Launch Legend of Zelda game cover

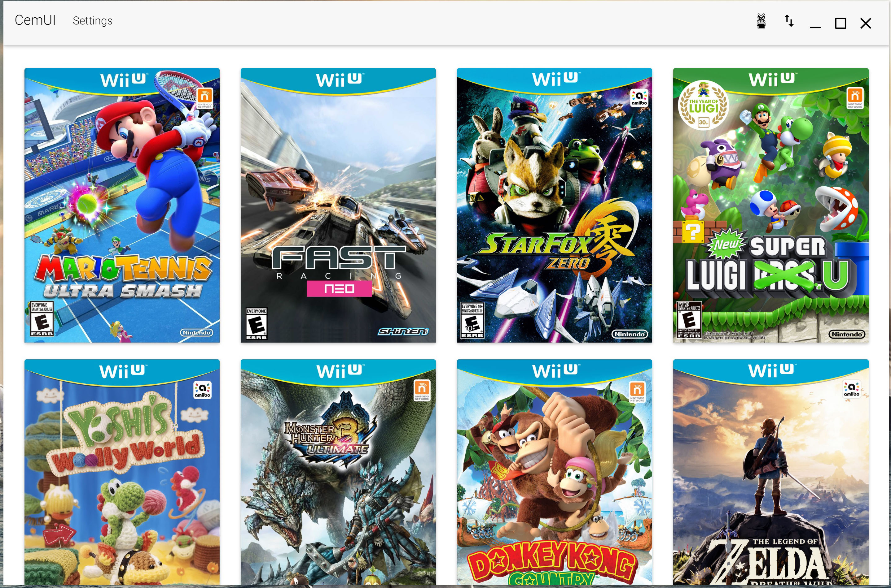[770, 472]
